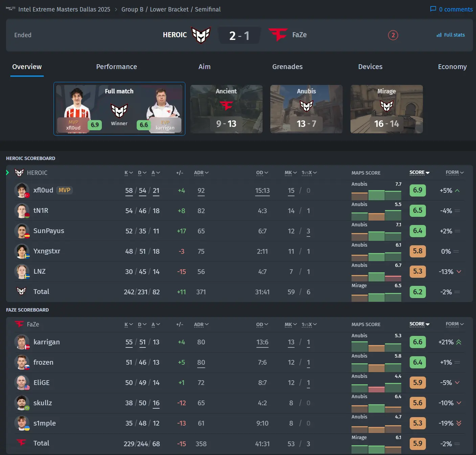Click frozen player avatar
The height and width of the screenshot is (455, 476).
click(x=22, y=362)
